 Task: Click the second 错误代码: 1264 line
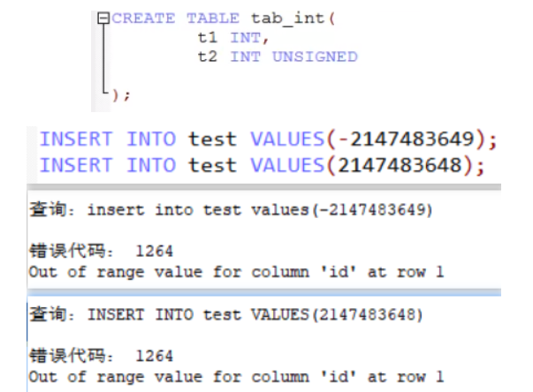(102, 356)
